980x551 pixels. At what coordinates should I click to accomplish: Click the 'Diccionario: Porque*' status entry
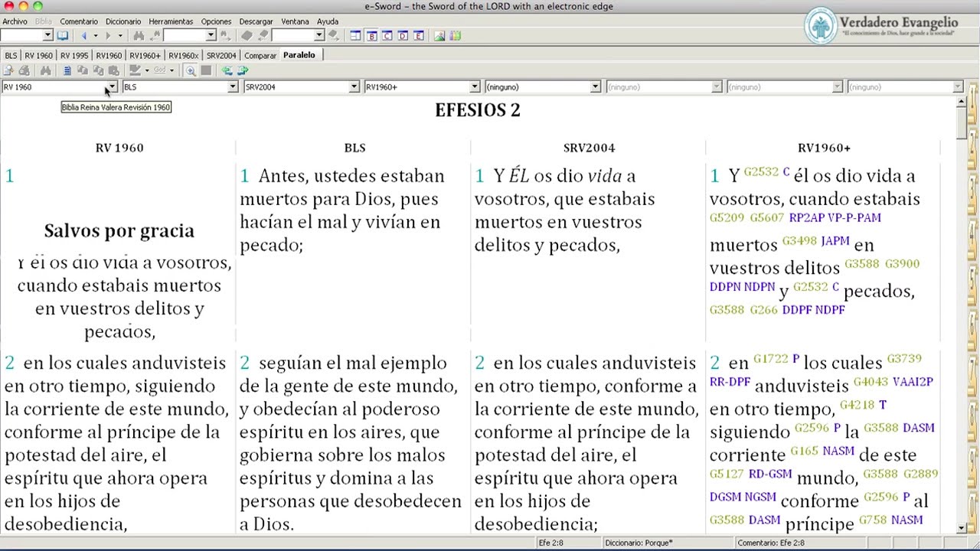coord(639,543)
